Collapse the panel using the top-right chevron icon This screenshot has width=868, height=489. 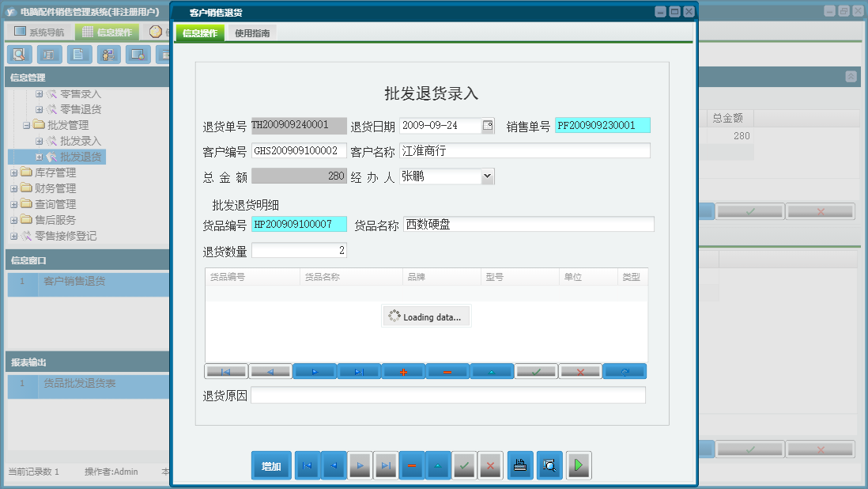pos(851,77)
